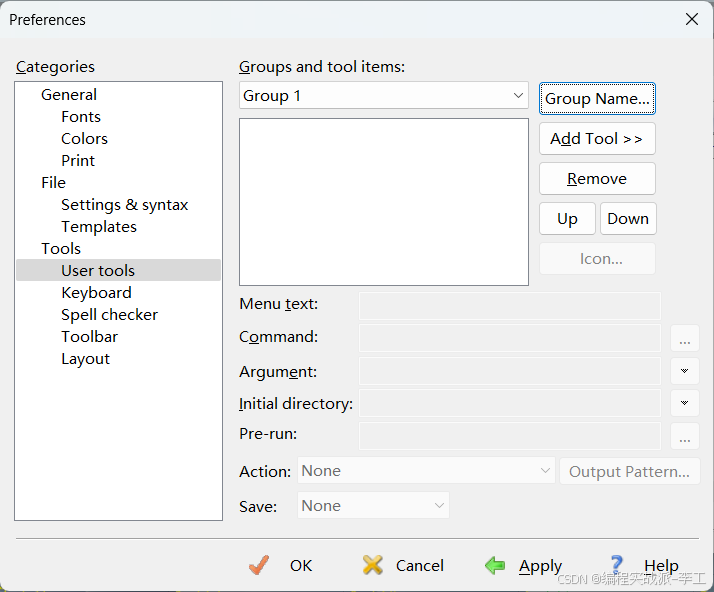Move tool Down in list

click(x=628, y=219)
